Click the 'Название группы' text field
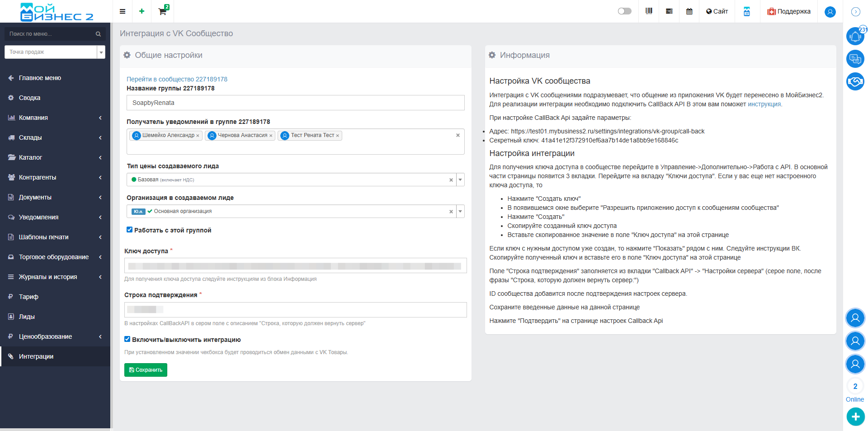Viewport: 868px width, 431px height. pos(295,103)
